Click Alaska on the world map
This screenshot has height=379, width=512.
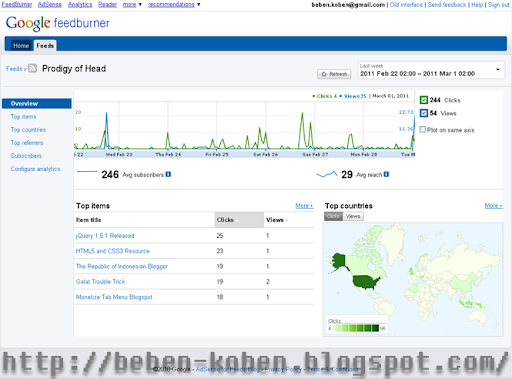tap(340, 261)
